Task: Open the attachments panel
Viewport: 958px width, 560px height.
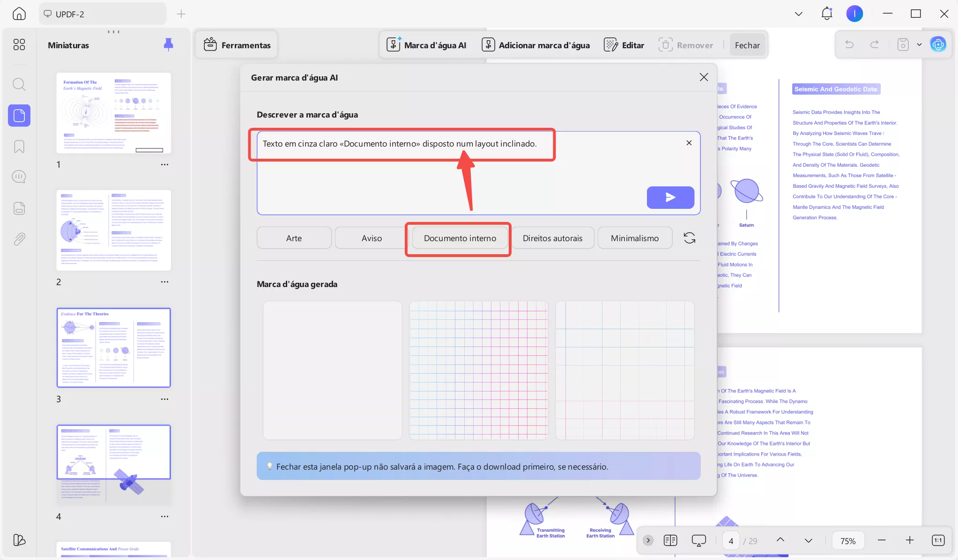Action: [x=19, y=239]
